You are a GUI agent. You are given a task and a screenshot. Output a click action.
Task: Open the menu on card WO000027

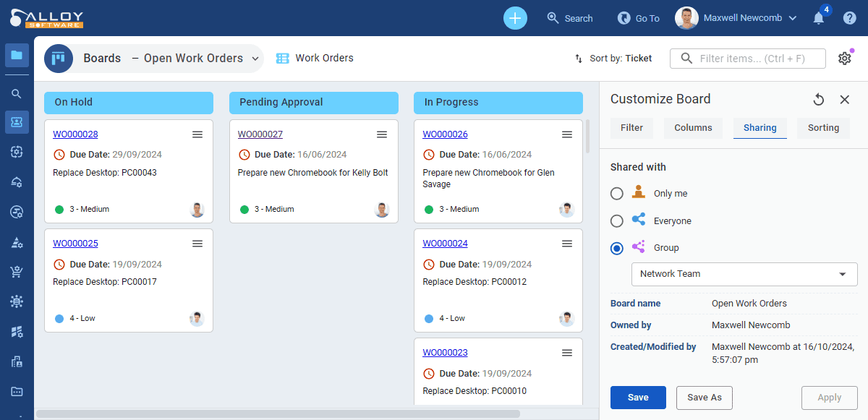pos(383,134)
